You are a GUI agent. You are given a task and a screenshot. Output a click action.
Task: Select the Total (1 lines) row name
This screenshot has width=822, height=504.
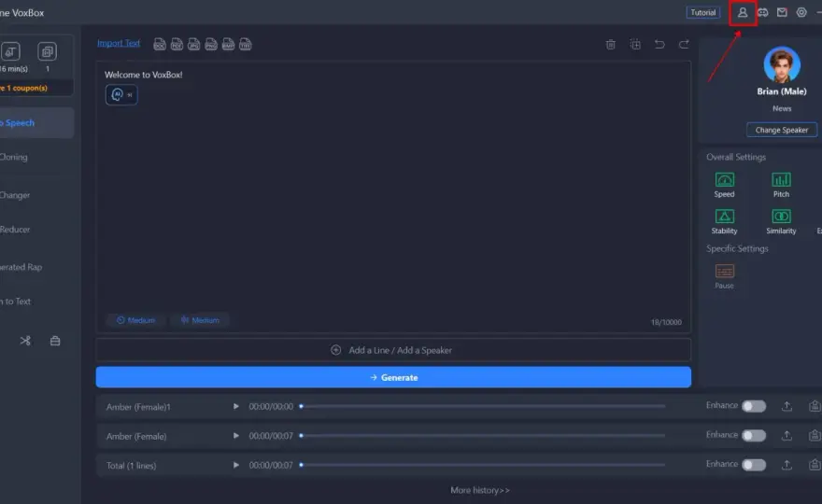point(131,466)
